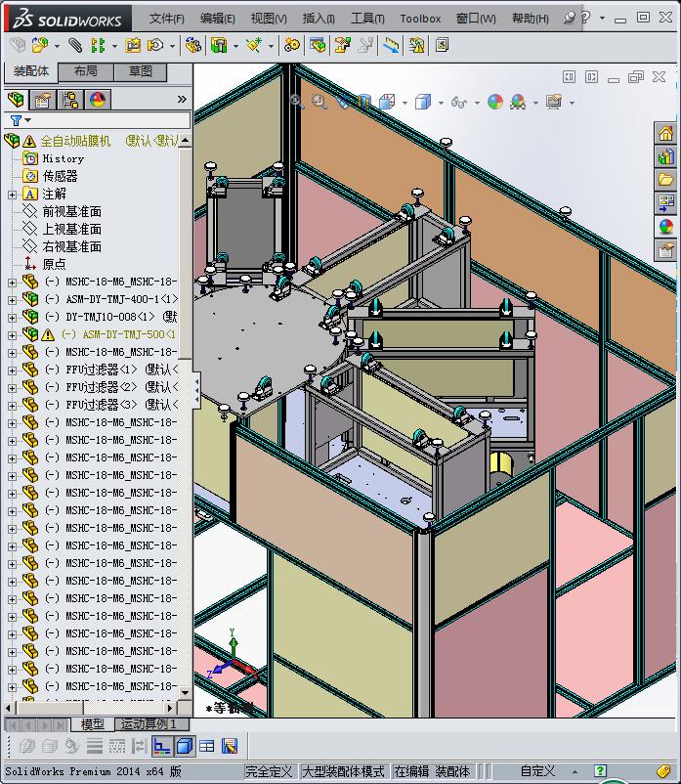Viewport: 681px width, 784px height.
Task: Click the Display Style cube icon
Action: pos(423,102)
